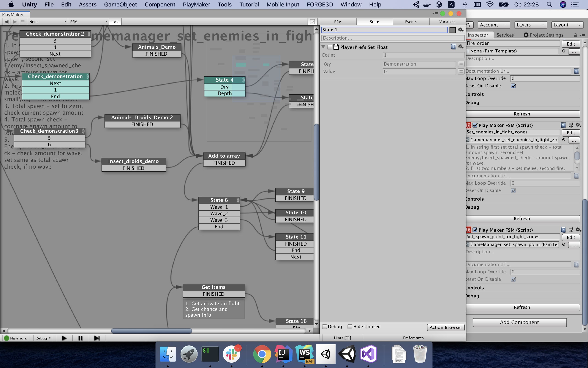Open the Set_spawn_point component help icon
The image size is (588, 368).
[563, 230]
